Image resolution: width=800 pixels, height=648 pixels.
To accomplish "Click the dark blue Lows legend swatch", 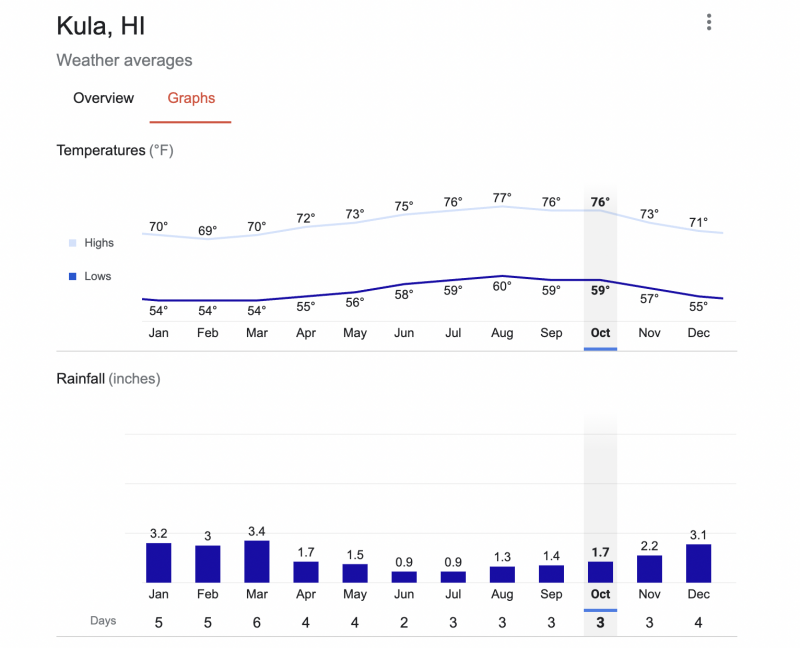I will click(72, 276).
